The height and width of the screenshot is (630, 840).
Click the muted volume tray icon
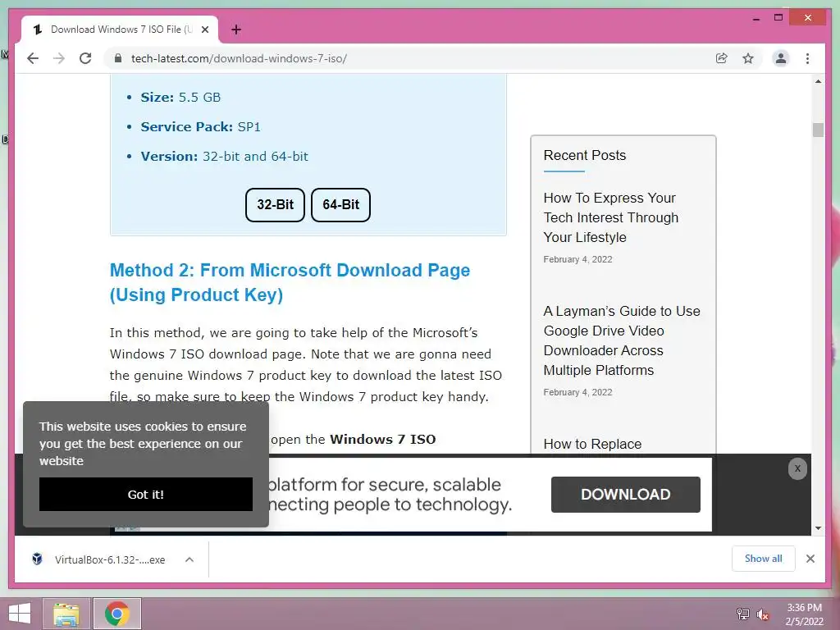[762, 614]
